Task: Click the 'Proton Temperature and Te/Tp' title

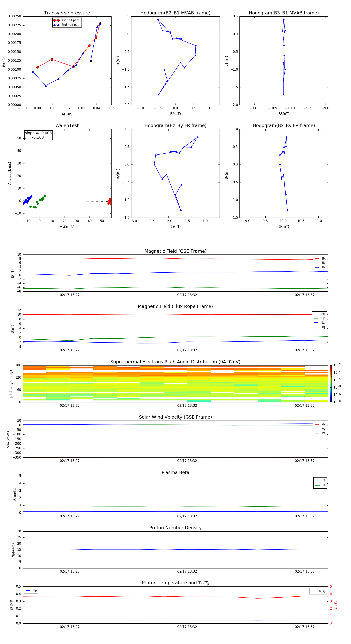Action: [x=175, y=583]
